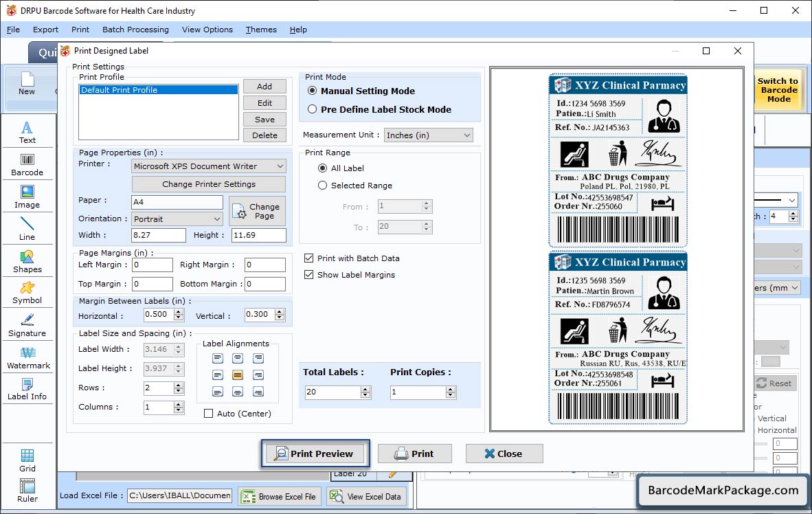Viewport: 812px width, 514px height.
Task: Increase the Total Labels stepper
Action: point(365,389)
